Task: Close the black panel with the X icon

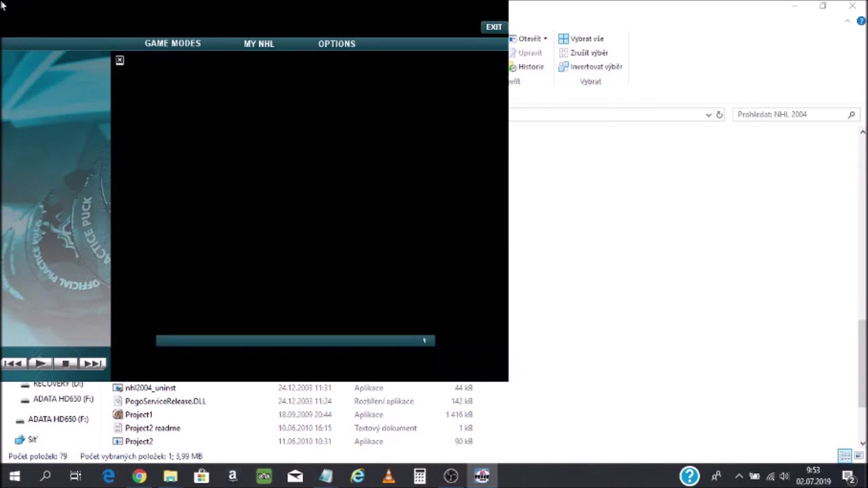Action: [x=119, y=60]
